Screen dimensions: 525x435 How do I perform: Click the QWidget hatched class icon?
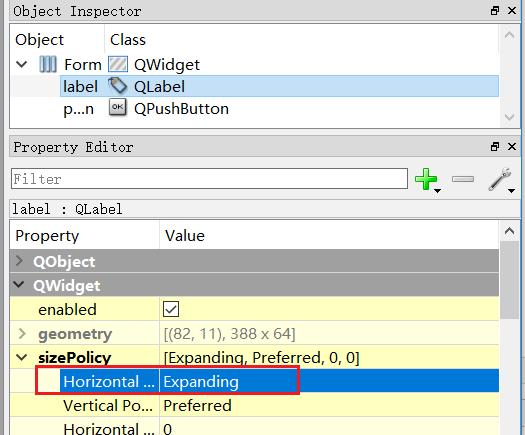point(118,64)
